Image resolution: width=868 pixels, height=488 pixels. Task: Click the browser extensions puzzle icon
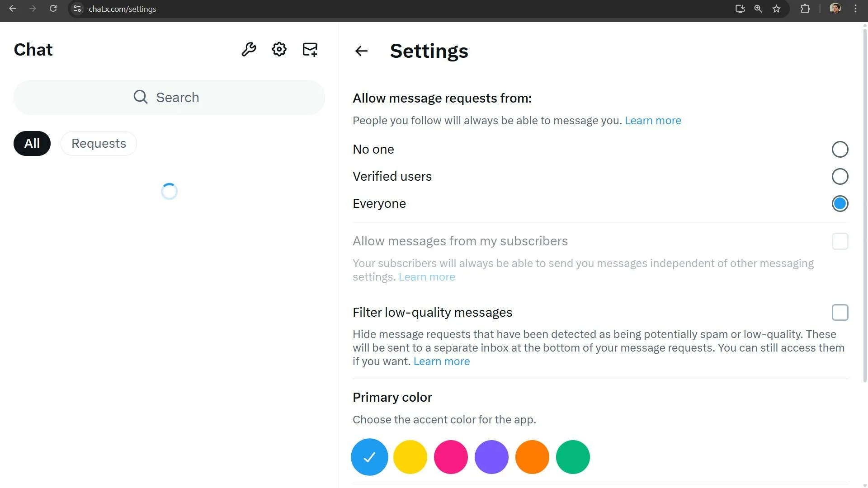pyautogui.click(x=806, y=9)
